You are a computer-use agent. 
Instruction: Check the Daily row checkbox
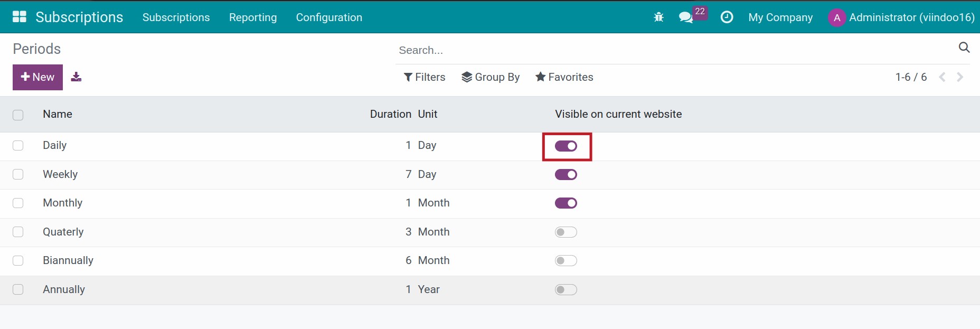click(x=18, y=145)
